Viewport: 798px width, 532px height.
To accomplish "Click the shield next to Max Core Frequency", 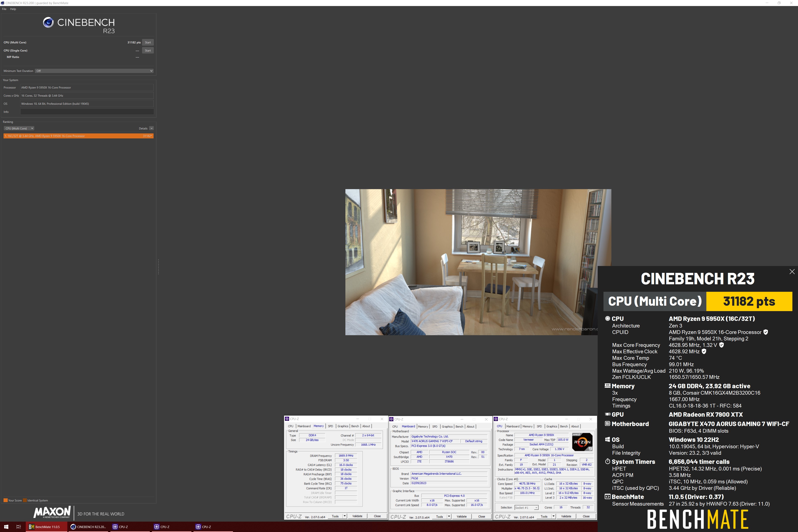I will coord(721,345).
